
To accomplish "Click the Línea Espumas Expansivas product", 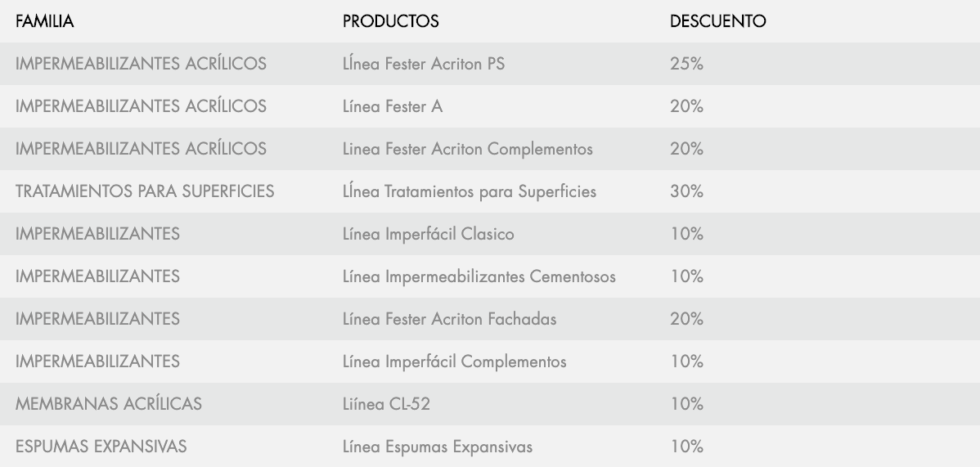I will click(437, 447).
